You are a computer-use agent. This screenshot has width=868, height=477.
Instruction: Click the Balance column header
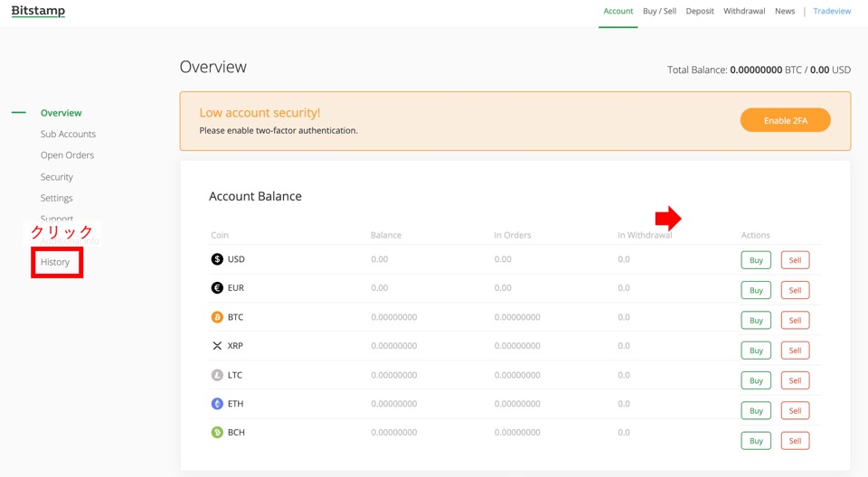click(x=386, y=235)
